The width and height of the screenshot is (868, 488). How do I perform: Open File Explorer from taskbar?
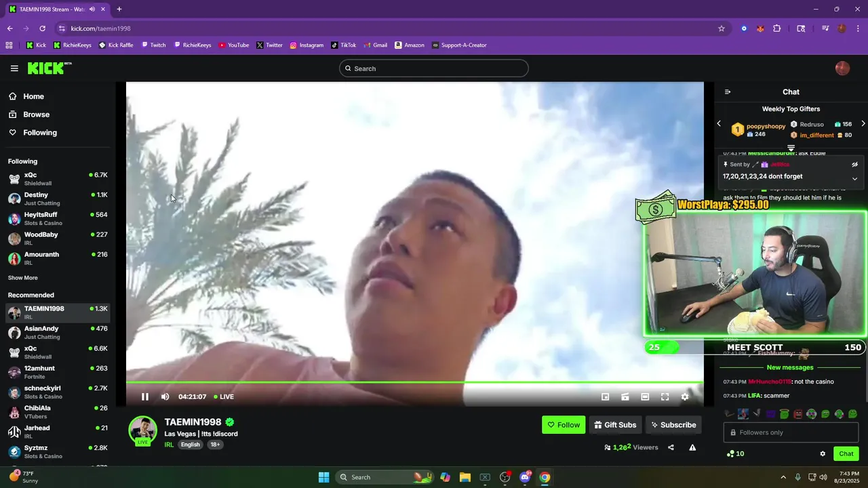tap(465, 477)
